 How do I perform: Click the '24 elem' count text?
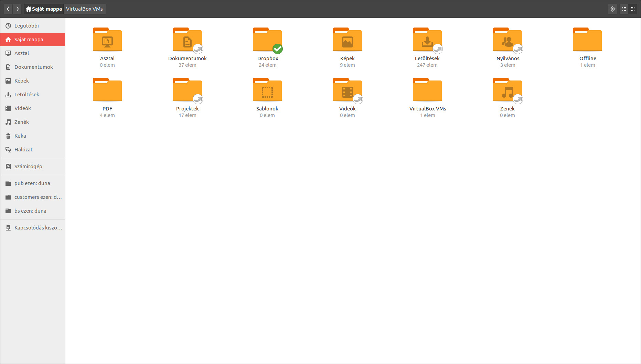click(x=268, y=65)
